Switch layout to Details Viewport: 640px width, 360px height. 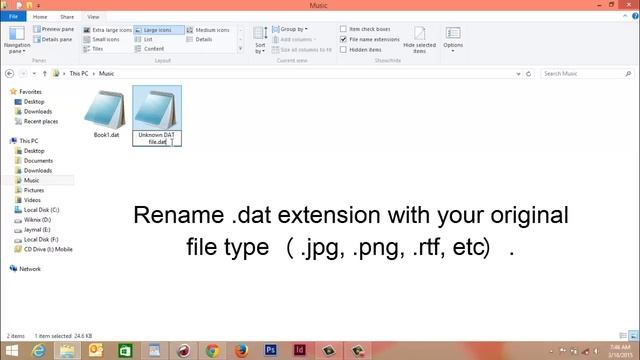point(199,40)
